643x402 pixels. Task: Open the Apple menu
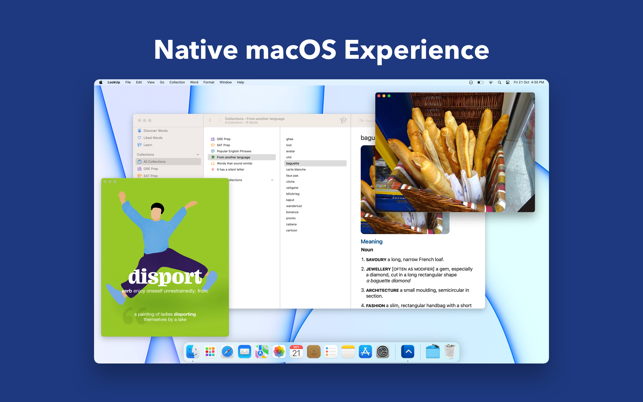click(100, 82)
